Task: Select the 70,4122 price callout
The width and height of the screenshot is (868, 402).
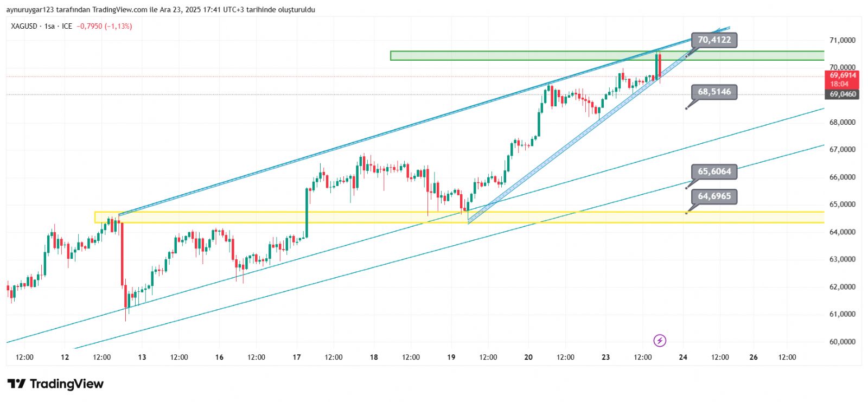Action: [714, 40]
